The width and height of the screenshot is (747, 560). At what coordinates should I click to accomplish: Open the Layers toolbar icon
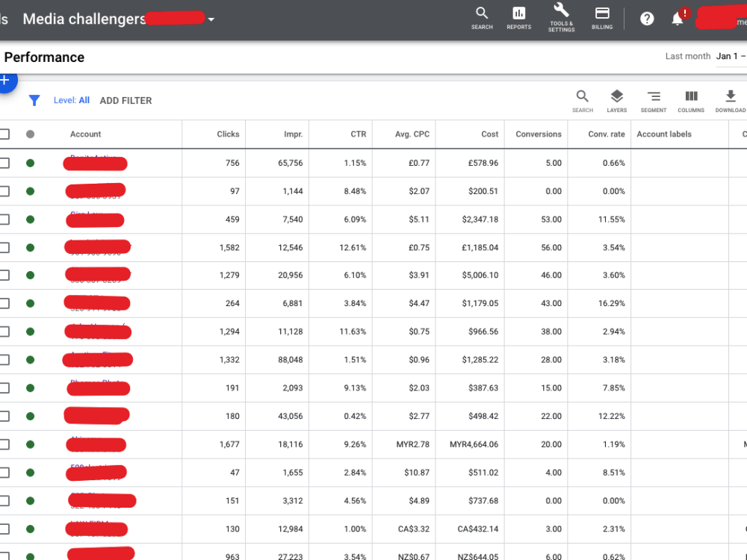click(617, 101)
